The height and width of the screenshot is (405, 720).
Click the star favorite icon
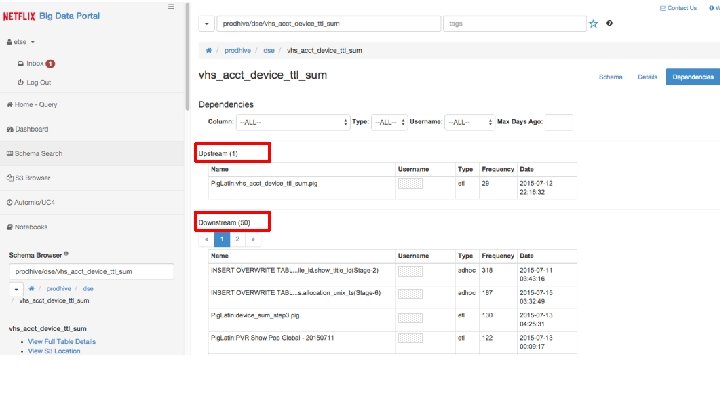coord(593,23)
